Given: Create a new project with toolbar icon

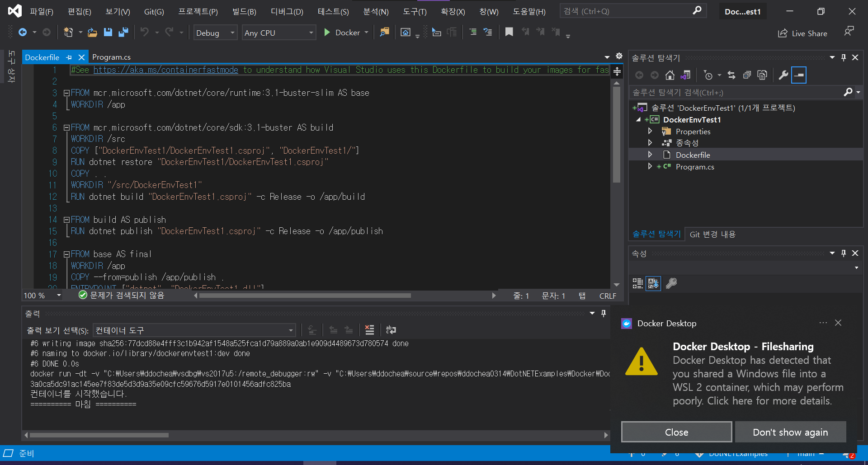Looking at the screenshot, I should pyautogui.click(x=68, y=33).
